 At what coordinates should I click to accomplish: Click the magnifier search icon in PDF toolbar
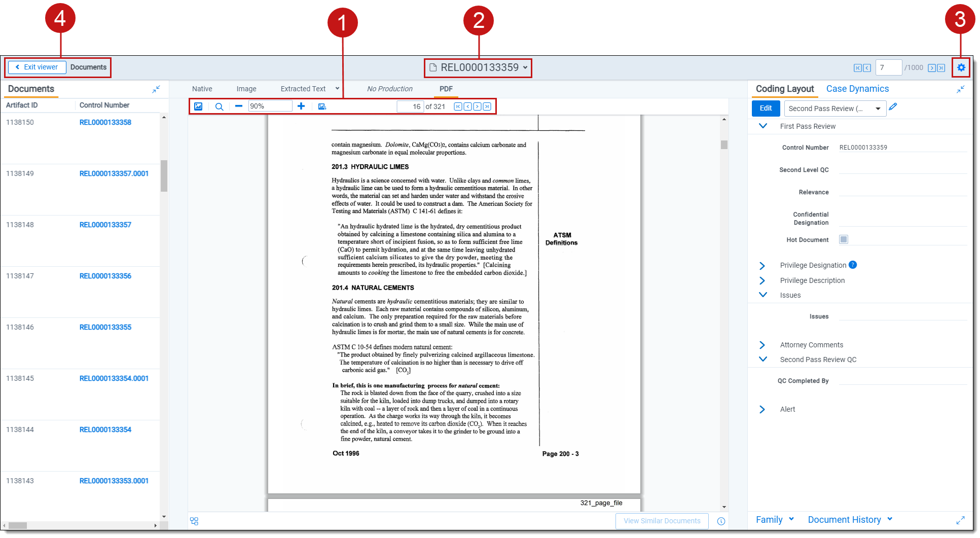point(219,106)
